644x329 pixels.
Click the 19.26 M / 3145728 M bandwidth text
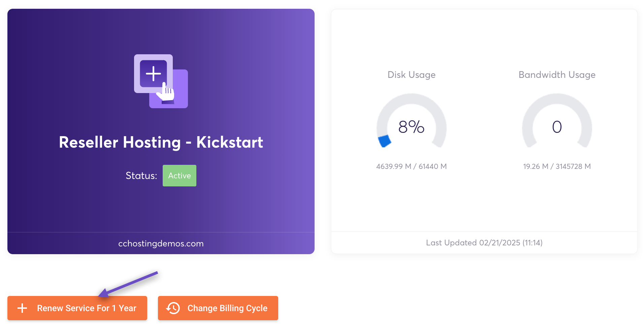click(557, 167)
